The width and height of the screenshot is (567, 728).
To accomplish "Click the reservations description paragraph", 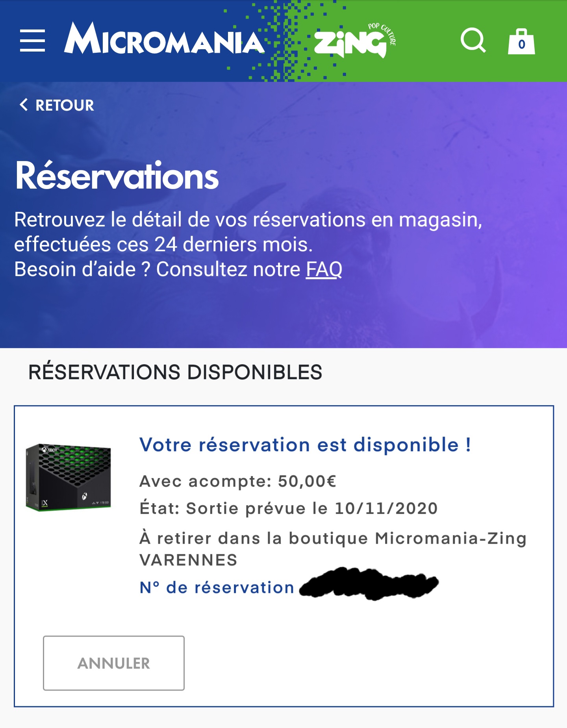I will point(248,245).
